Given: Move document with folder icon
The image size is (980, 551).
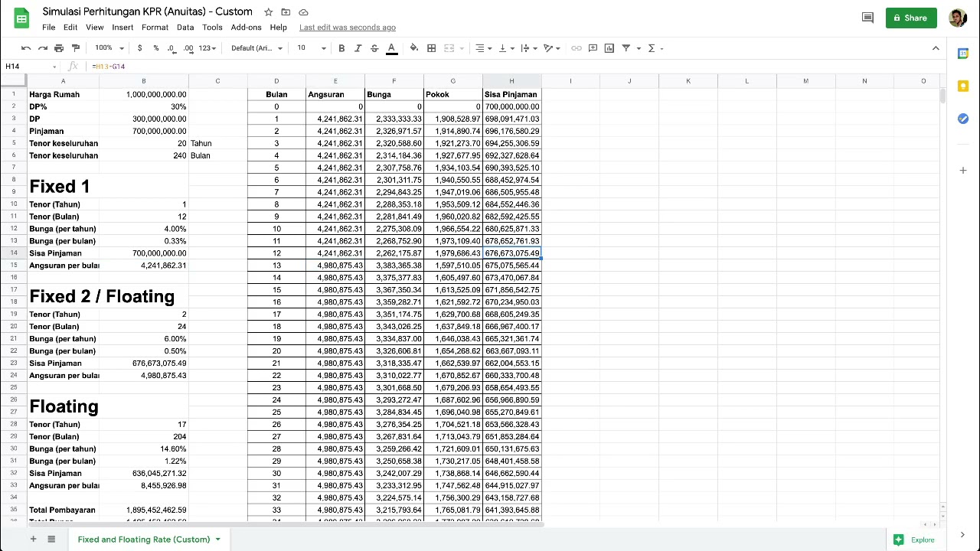Looking at the screenshot, I should click(x=286, y=12).
